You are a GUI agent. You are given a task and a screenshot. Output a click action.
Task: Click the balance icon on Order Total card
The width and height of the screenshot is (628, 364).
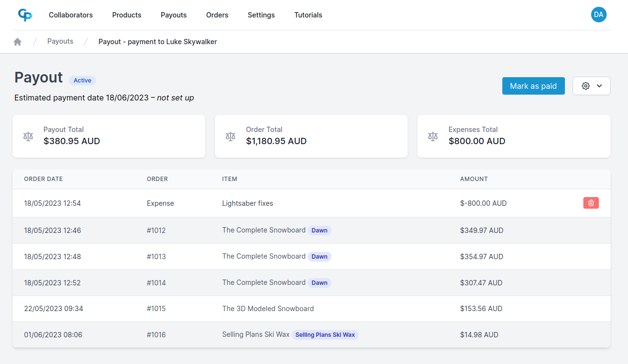tap(230, 136)
